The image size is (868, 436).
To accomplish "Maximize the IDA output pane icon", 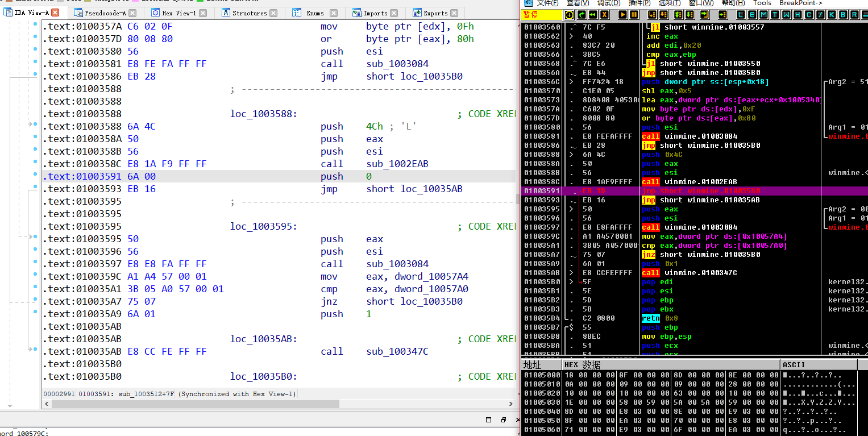I will pos(488,420).
